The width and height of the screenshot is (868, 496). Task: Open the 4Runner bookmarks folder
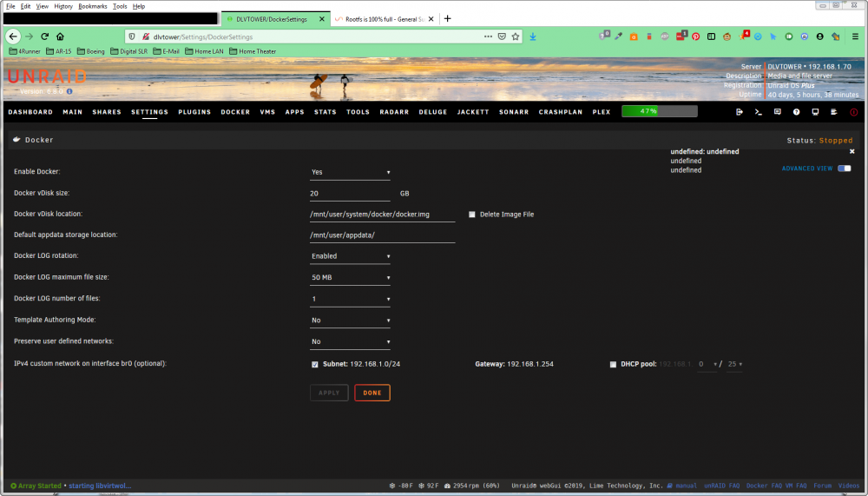[x=25, y=51]
